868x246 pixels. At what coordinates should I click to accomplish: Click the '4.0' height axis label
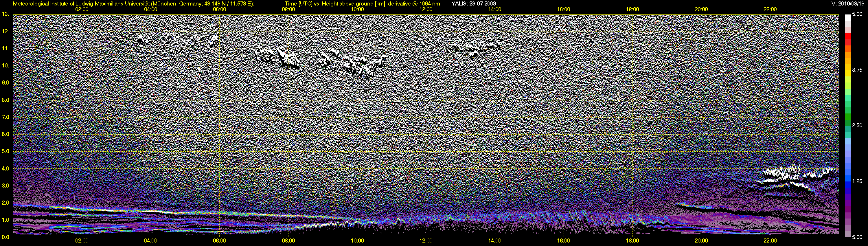coord(5,168)
